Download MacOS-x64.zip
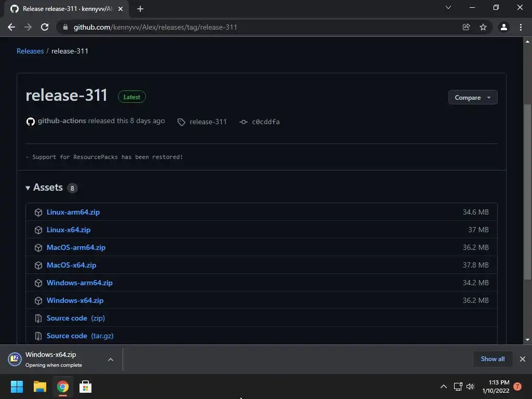This screenshot has height=399, width=532. point(71,265)
